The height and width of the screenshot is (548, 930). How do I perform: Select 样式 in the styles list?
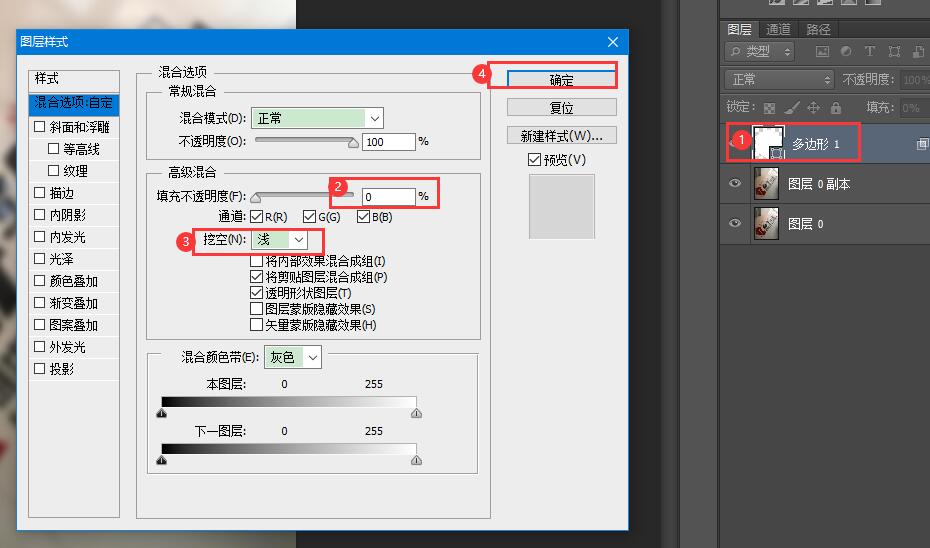[x=74, y=79]
